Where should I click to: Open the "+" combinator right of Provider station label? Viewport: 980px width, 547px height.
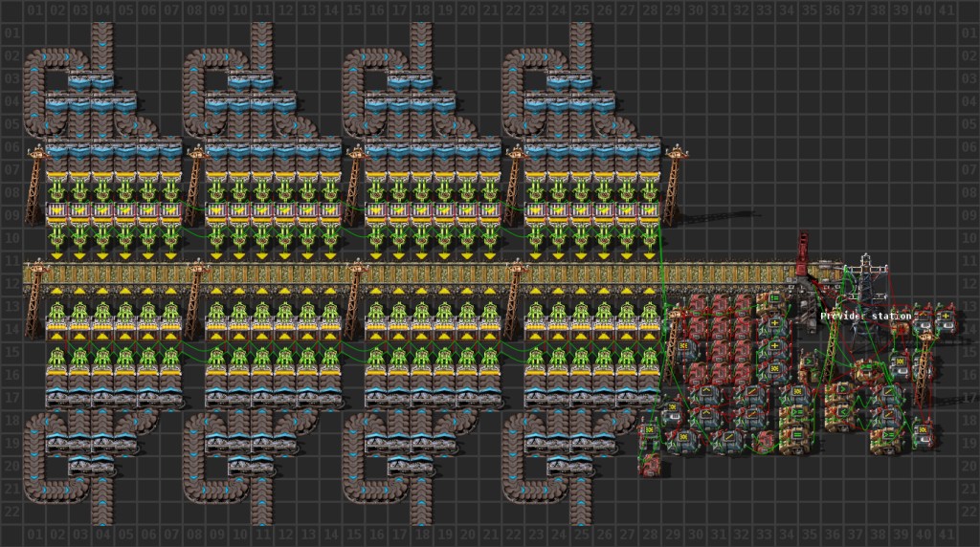[945, 319]
